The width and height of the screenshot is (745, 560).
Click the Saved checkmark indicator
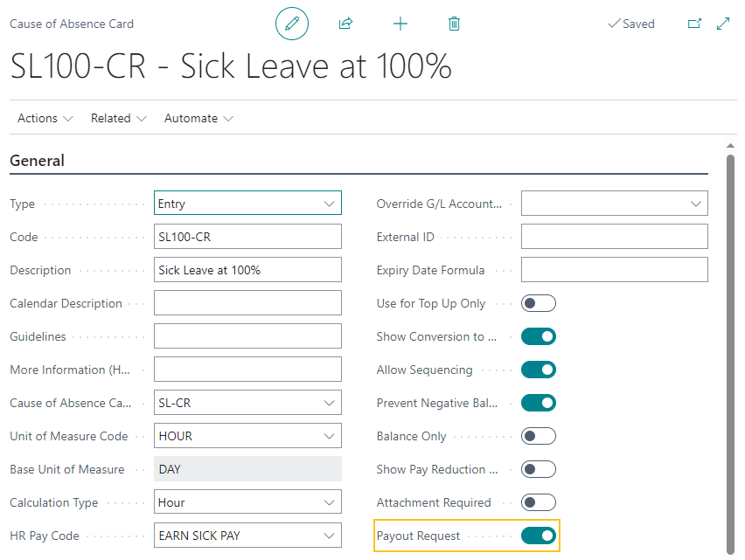(x=630, y=24)
